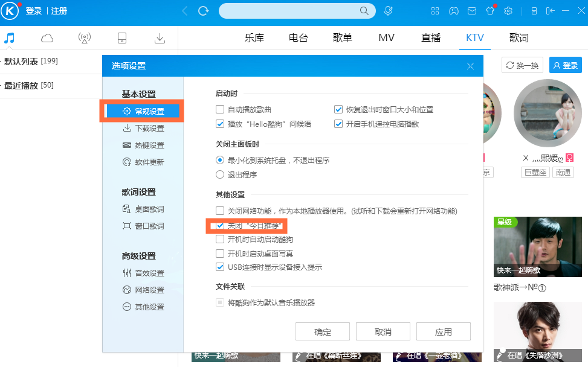This screenshot has width=588, height=367.
Task: Switch to the KTV tab
Action: [474, 37]
